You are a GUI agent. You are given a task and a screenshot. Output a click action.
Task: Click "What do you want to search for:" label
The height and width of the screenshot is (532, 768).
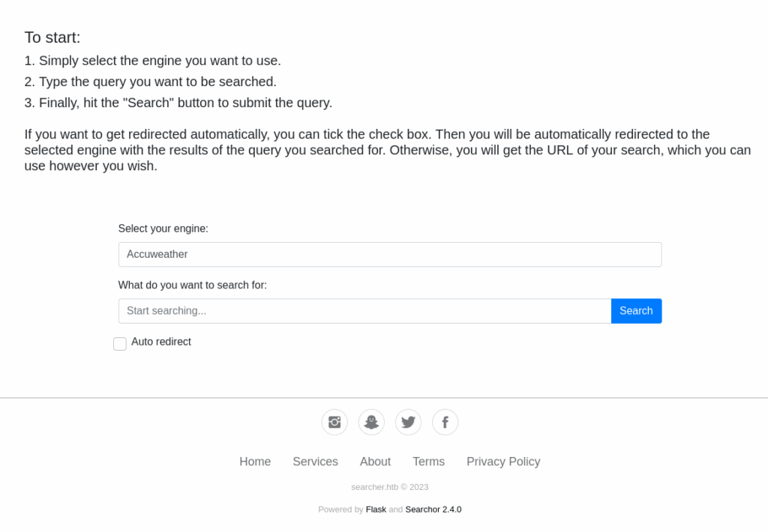click(193, 285)
